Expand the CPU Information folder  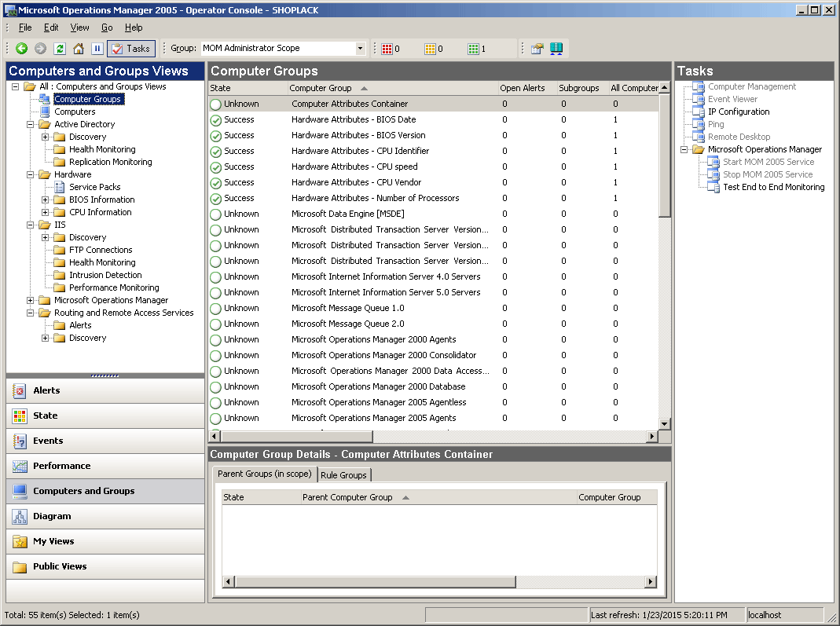pos(46,212)
